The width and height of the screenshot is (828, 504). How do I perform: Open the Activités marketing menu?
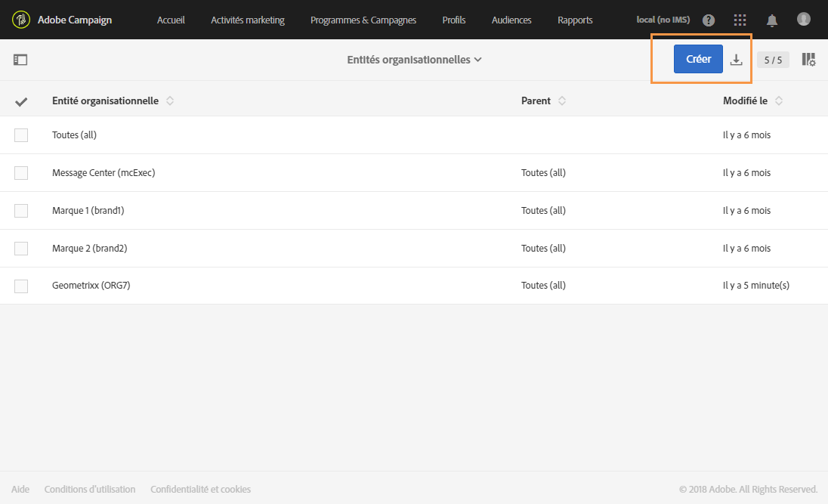(248, 20)
